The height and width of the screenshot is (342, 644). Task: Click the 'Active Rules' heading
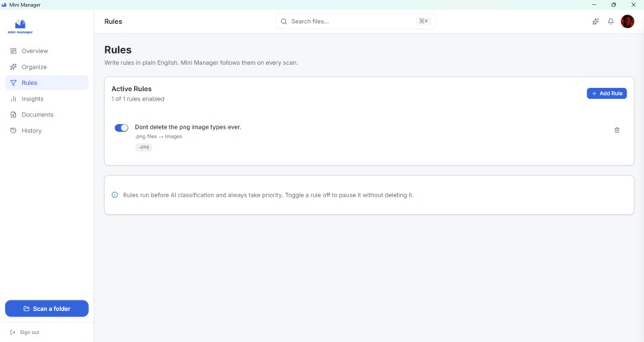pos(131,89)
